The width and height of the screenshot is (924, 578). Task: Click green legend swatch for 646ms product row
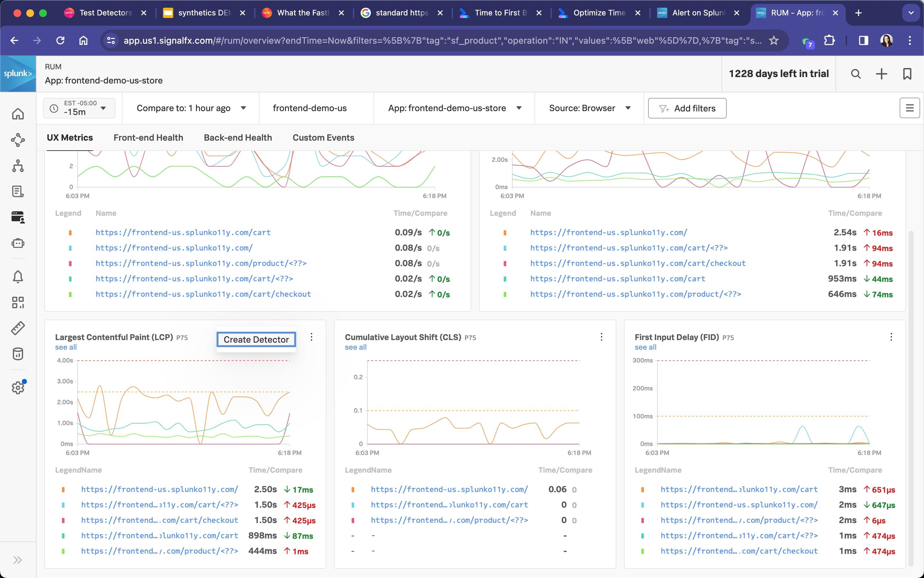point(505,294)
